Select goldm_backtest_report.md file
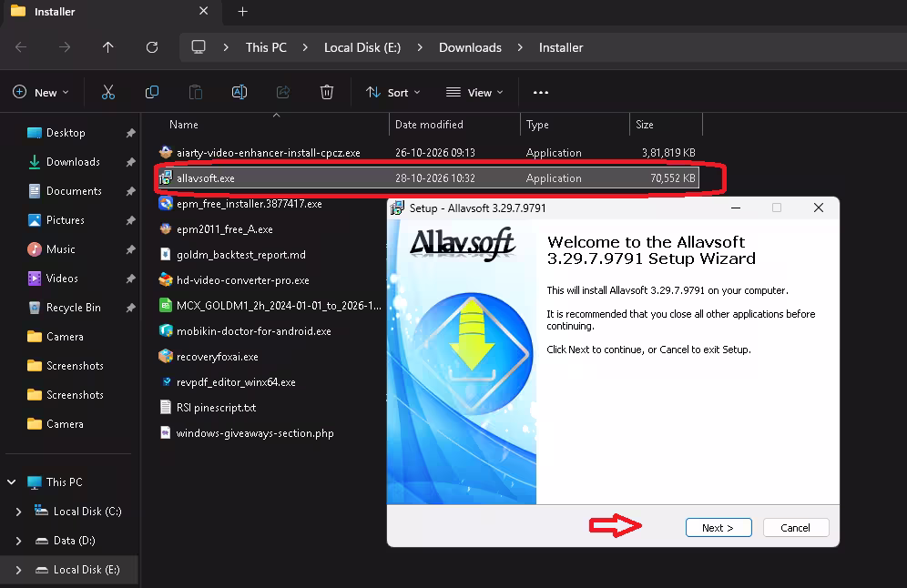 click(241, 254)
